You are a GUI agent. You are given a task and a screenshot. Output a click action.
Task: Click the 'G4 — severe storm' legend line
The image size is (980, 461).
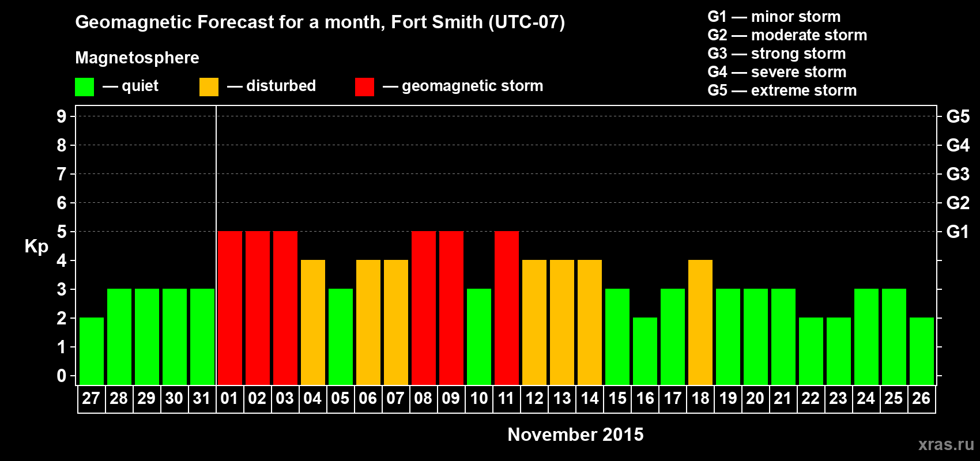click(x=777, y=72)
